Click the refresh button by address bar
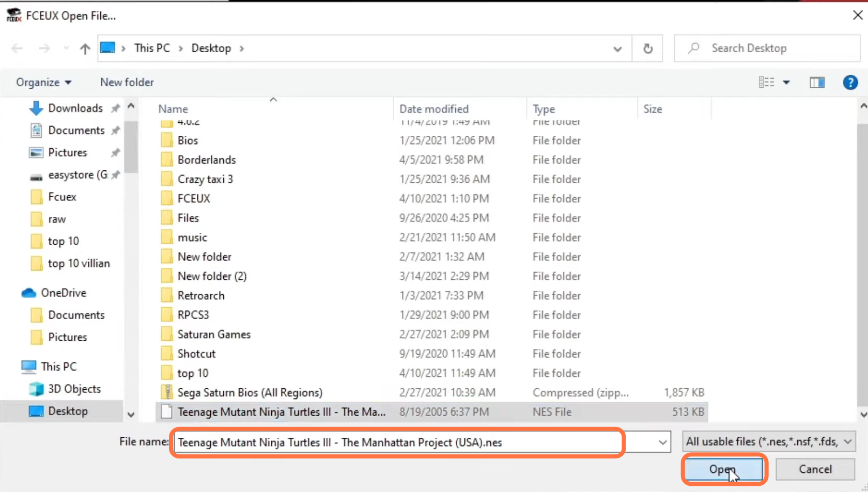868x492 pixels. coord(648,49)
